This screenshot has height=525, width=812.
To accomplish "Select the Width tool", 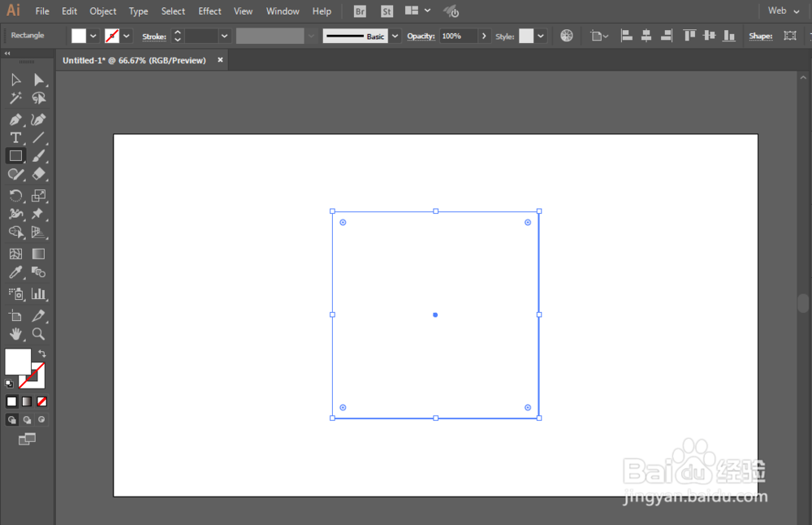I will tap(15, 214).
